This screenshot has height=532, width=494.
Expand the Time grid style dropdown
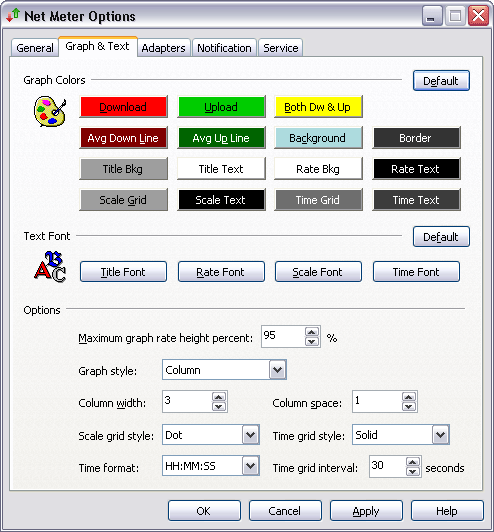pyautogui.click(x=440, y=434)
